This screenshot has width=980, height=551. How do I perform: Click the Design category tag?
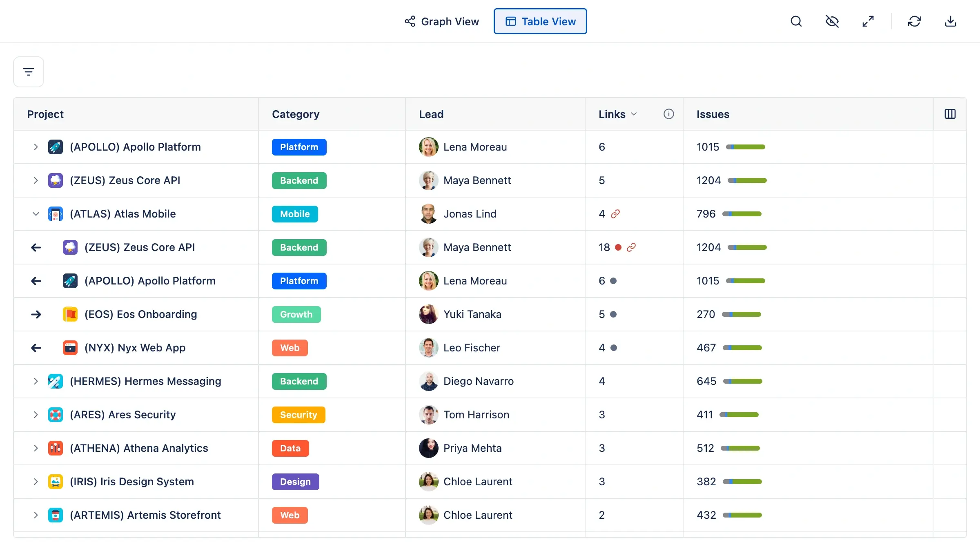pyautogui.click(x=295, y=482)
